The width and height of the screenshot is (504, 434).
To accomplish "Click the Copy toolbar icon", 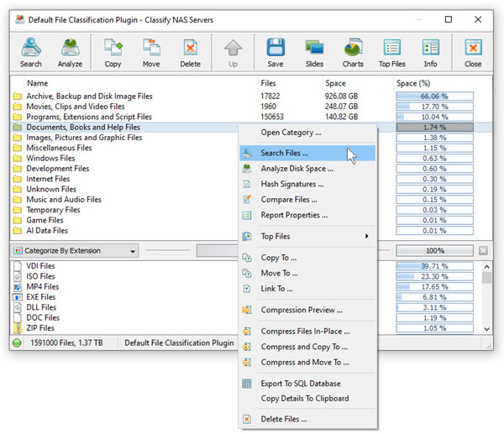I will [113, 48].
